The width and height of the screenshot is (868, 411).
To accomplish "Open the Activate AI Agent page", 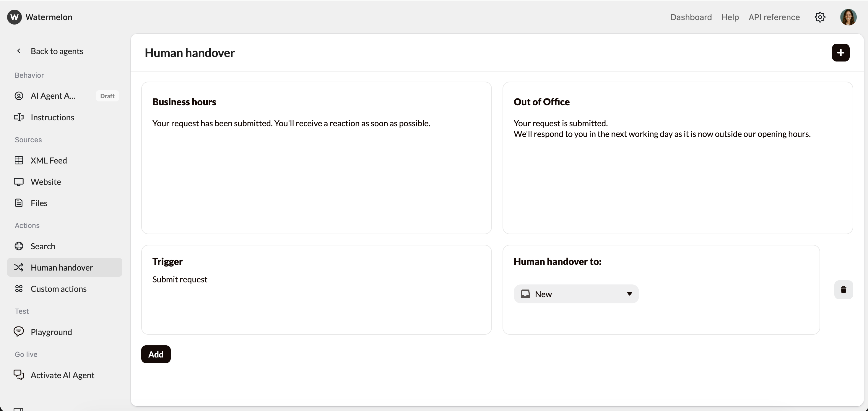I will point(62,375).
